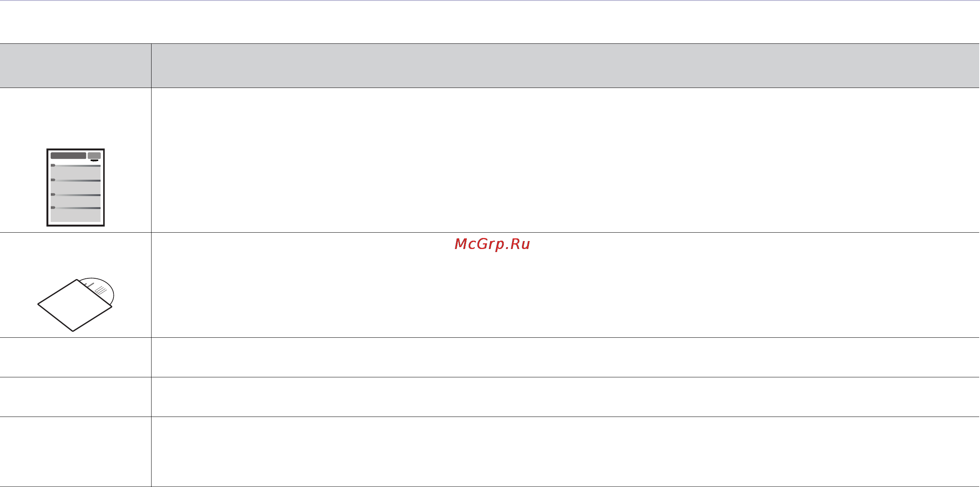Click the blank wide cell in the fourth table row

tap(565, 397)
